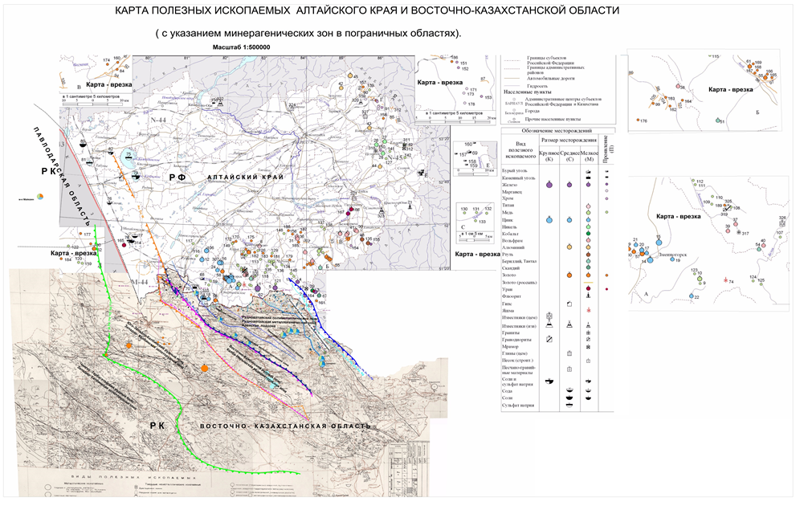Click the medium iron deposit symbol in legend

click(569, 184)
